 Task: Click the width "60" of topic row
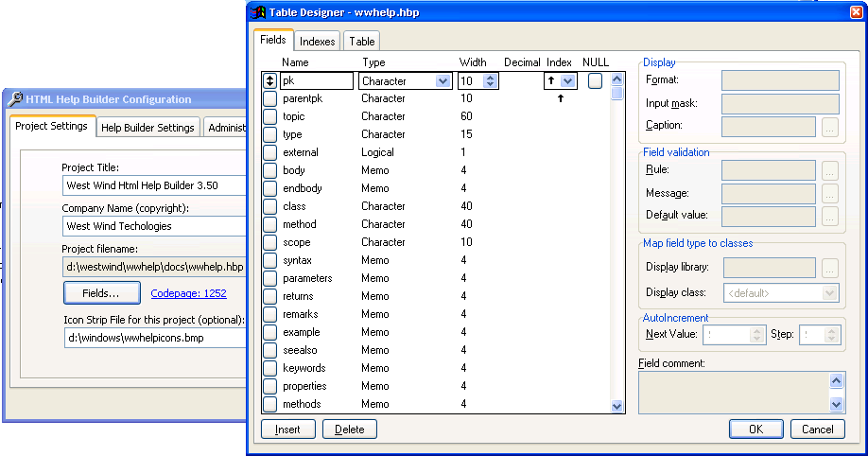tap(466, 116)
